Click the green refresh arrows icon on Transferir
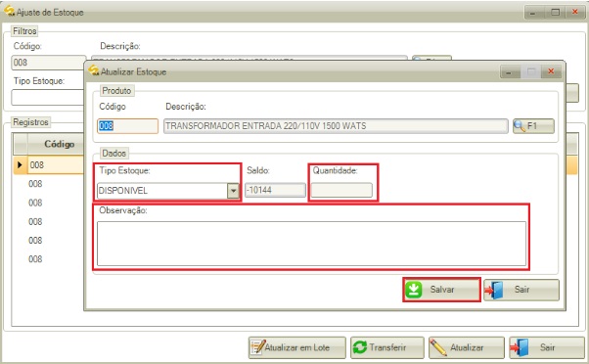589x364 pixels. click(360, 347)
